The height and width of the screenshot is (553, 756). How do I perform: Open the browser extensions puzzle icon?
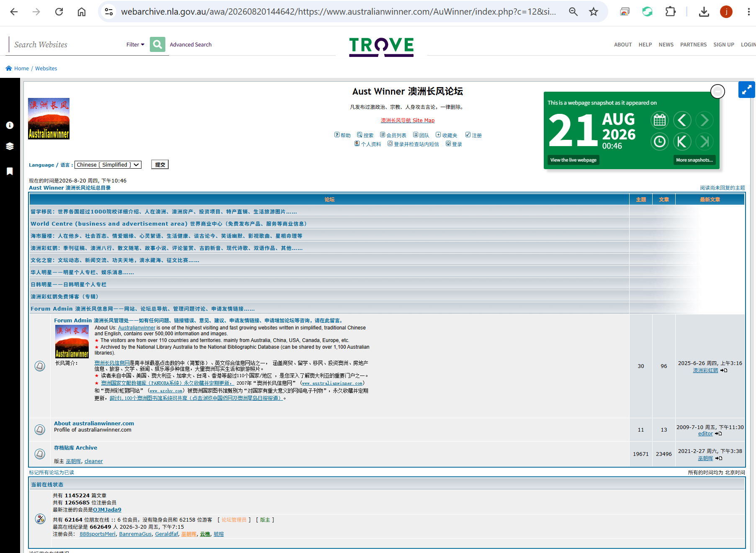click(x=670, y=12)
